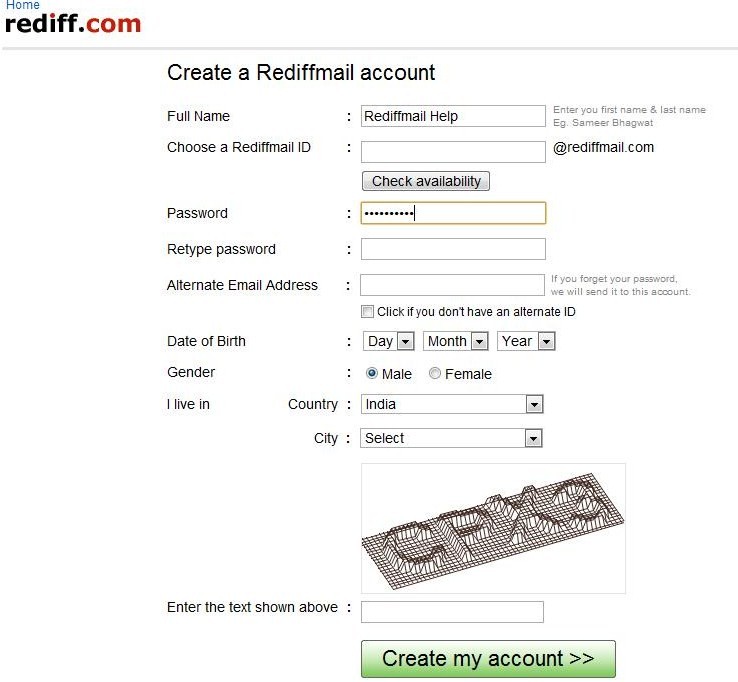This screenshot has width=738, height=682.
Task: Open the Day dropdown
Action: point(388,341)
